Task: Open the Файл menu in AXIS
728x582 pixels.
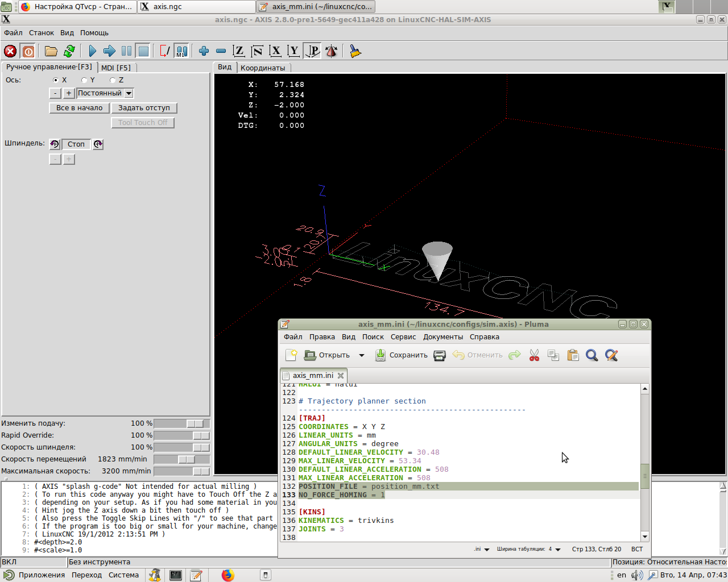Action: pos(13,33)
